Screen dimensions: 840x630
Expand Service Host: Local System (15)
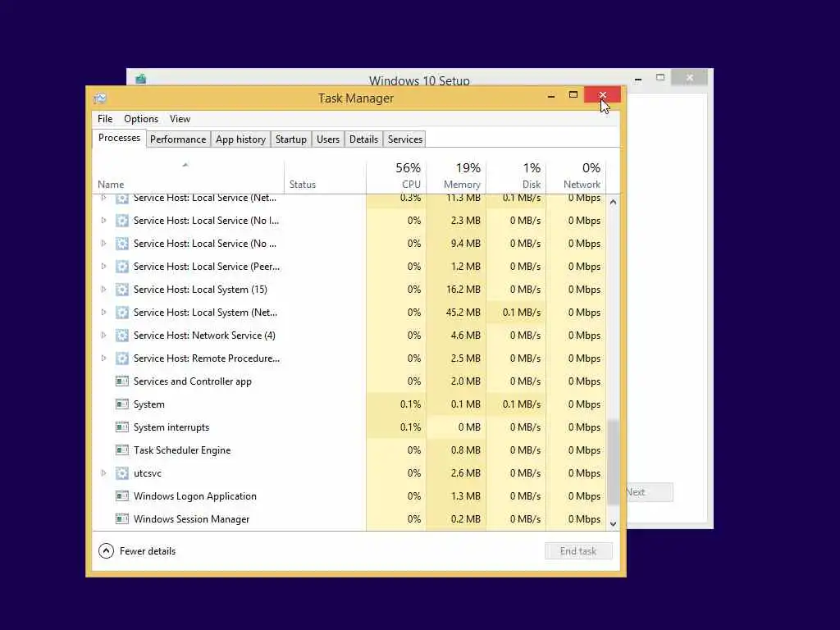[x=103, y=290]
